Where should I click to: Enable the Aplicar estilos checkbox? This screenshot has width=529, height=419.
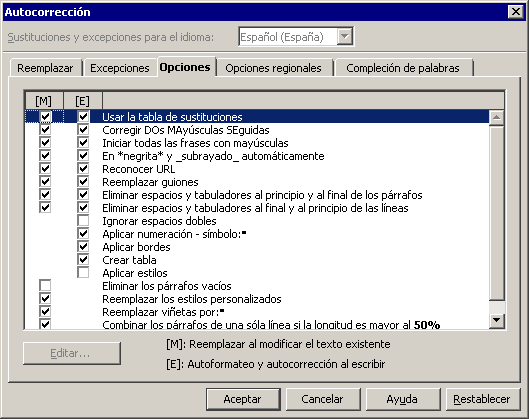tap(83, 273)
